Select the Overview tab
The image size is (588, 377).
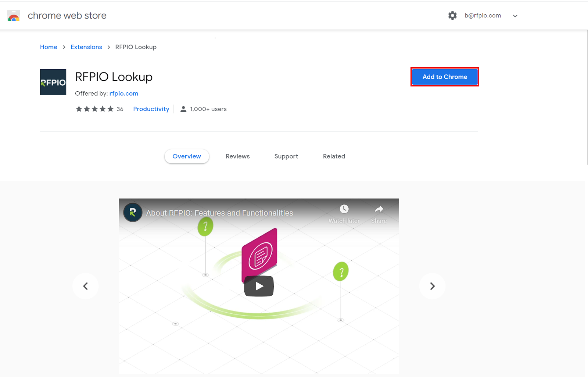pos(187,156)
